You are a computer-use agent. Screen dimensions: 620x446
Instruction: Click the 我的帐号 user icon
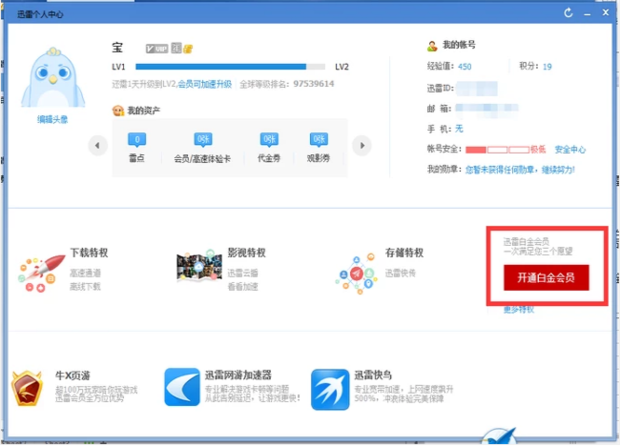point(432,46)
